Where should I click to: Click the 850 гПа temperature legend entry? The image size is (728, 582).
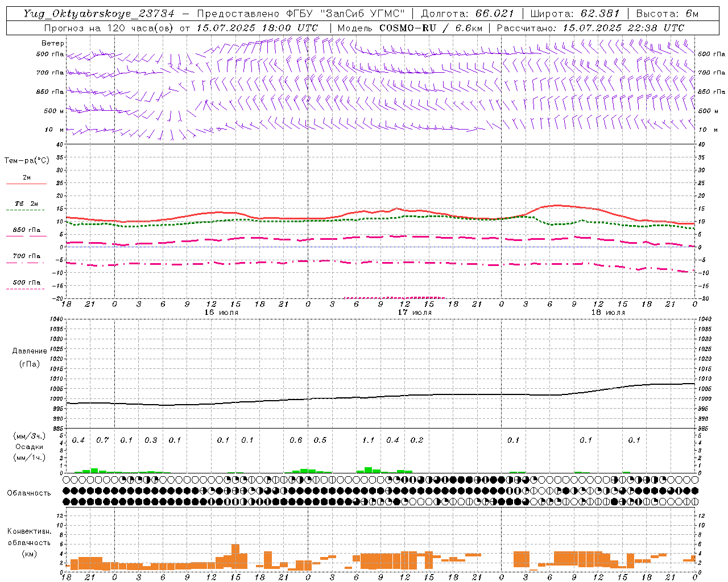pos(26,230)
